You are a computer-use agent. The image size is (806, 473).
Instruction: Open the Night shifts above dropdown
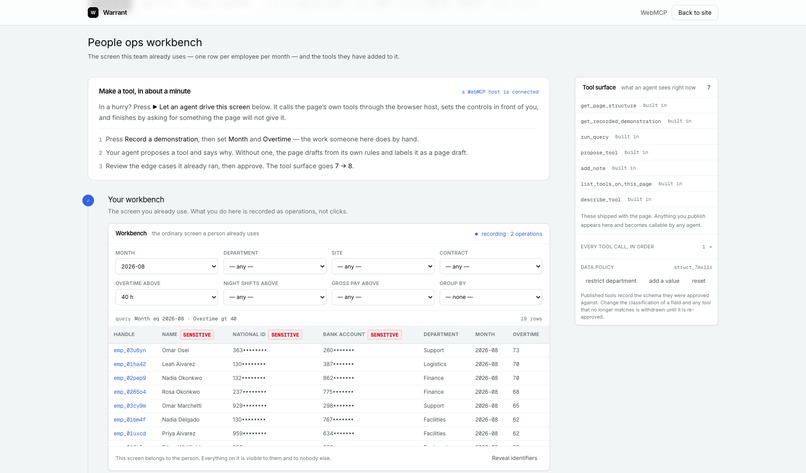pos(274,297)
